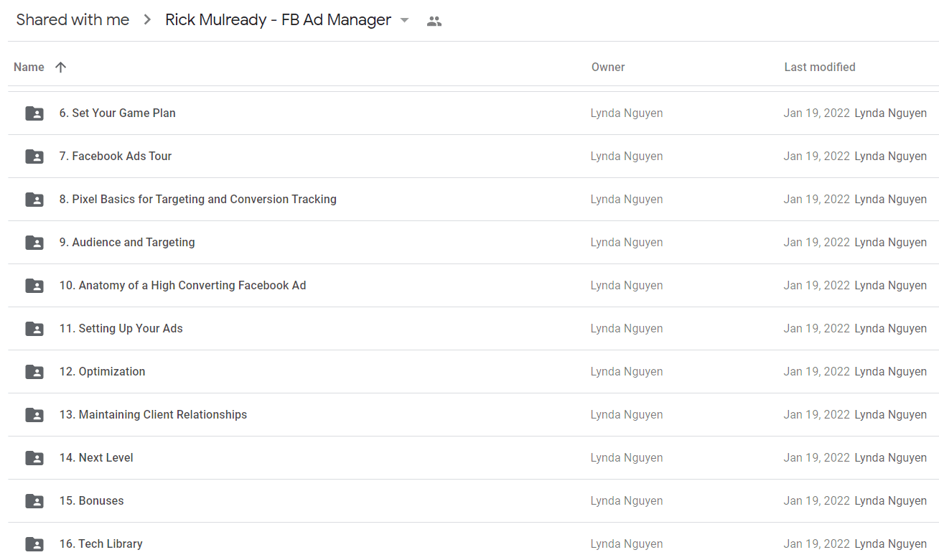Select the 11. Setting Up Your Ads folder name
This screenshot has width=939, height=560.
(x=121, y=328)
